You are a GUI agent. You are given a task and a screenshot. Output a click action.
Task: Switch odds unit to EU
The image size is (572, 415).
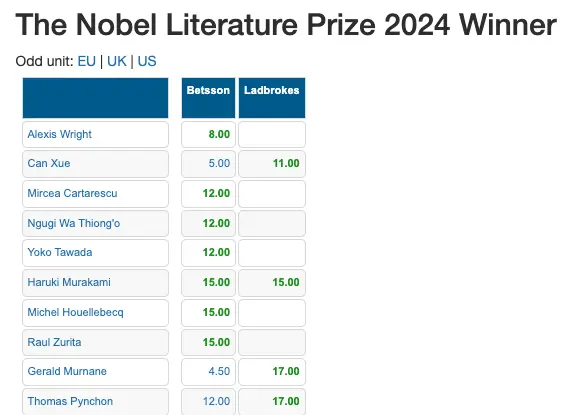point(86,61)
